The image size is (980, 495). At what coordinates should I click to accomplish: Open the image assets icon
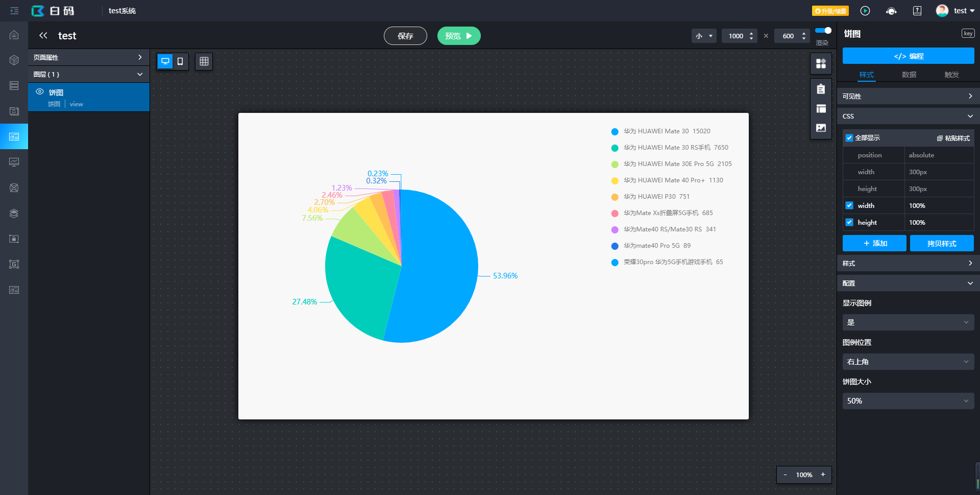coord(821,128)
